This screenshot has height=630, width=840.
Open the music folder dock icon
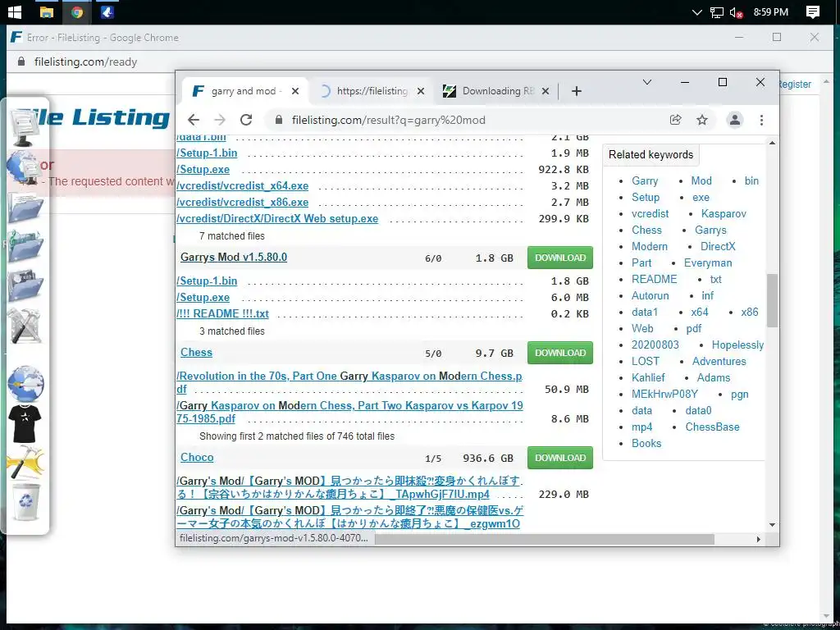pyautogui.click(x=25, y=246)
